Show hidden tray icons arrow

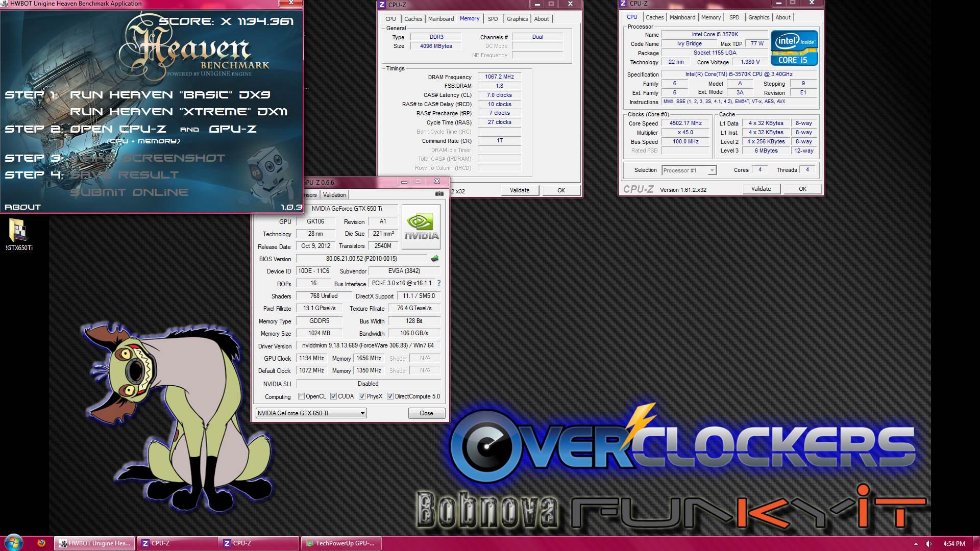point(915,544)
